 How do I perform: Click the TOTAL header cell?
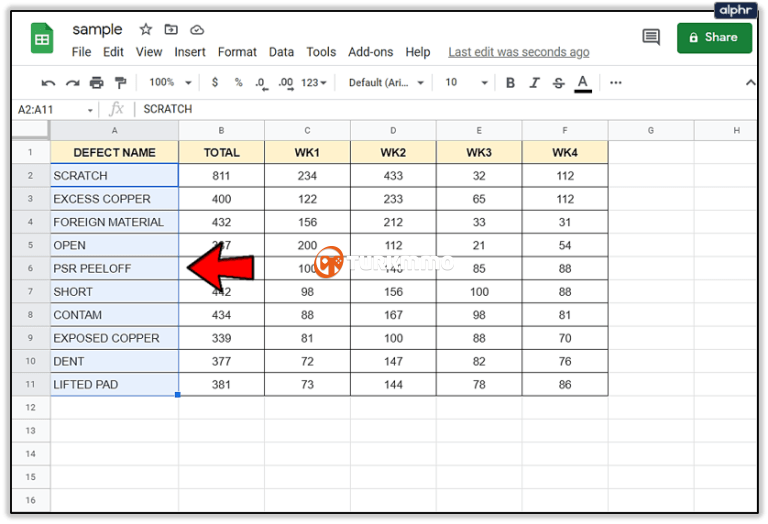click(221, 152)
